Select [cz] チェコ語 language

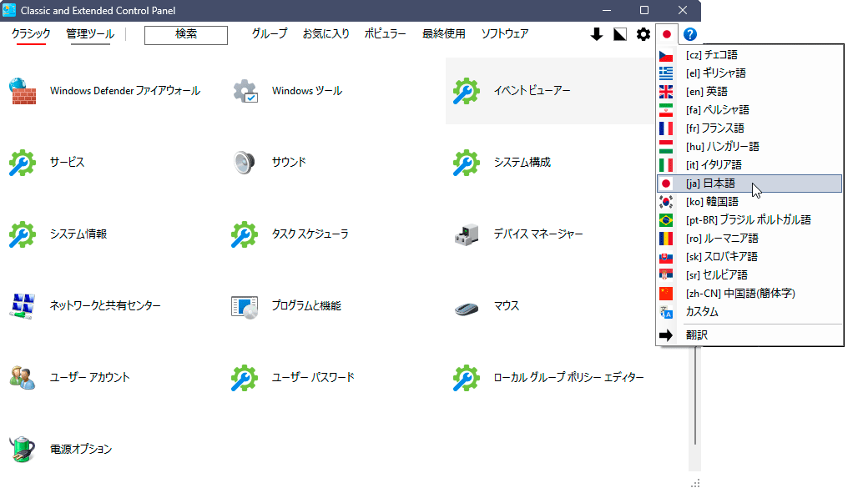coord(749,55)
